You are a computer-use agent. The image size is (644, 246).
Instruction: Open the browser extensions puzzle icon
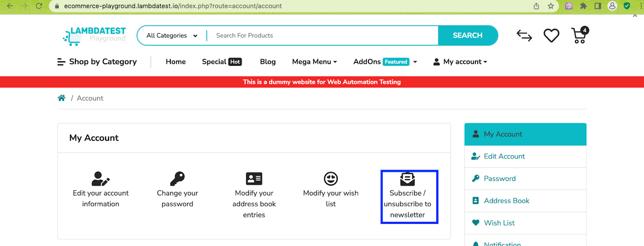click(583, 6)
